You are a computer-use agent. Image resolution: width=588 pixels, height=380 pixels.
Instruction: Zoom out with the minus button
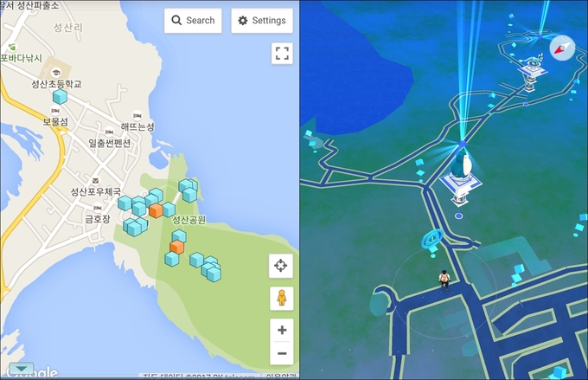pyautogui.click(x=282, y=353)
